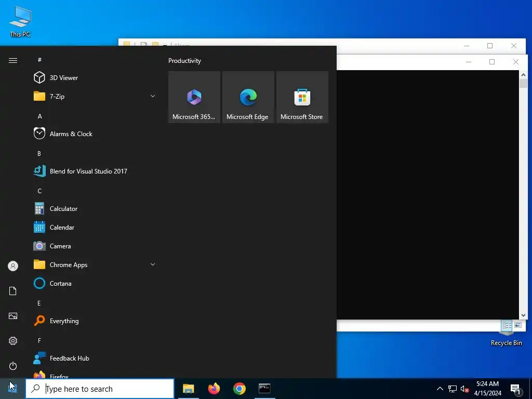Select the This PC desktop icon
The image size is (532, 399).
(x=20, y=21)
